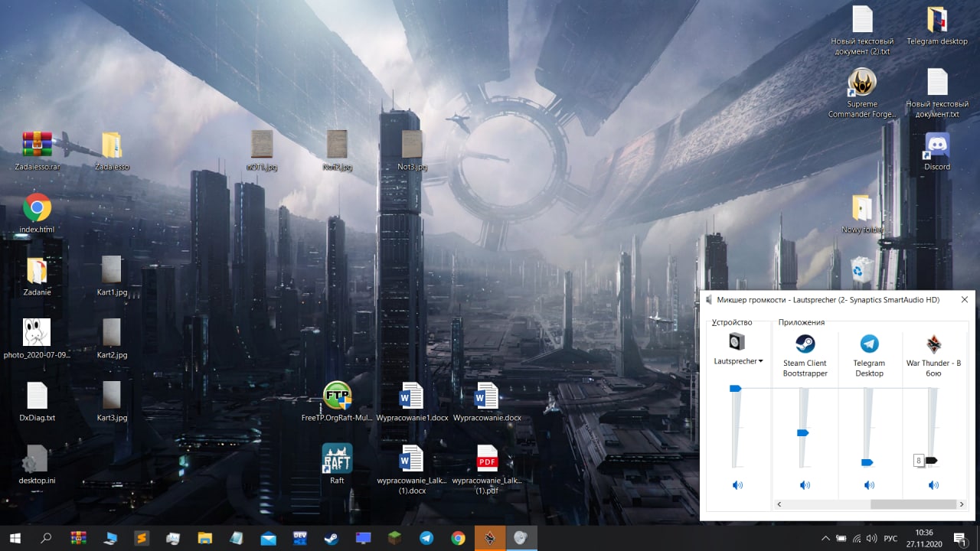The width and height of the screenshot is (980, 551).
Task: Select the wypracowanie_Lalk (1).docx document
Action: click(x=412, y=470)
